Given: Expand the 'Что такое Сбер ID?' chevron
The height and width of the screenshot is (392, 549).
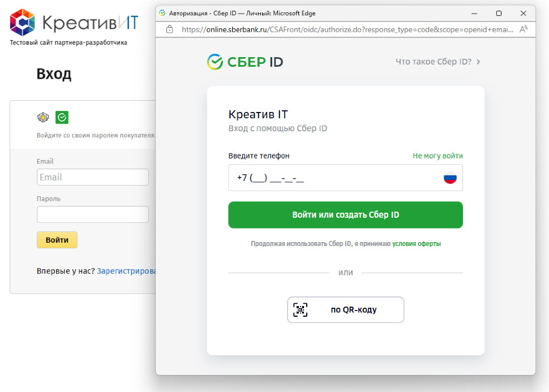Looking at the screenshot, I should [478, 62].
